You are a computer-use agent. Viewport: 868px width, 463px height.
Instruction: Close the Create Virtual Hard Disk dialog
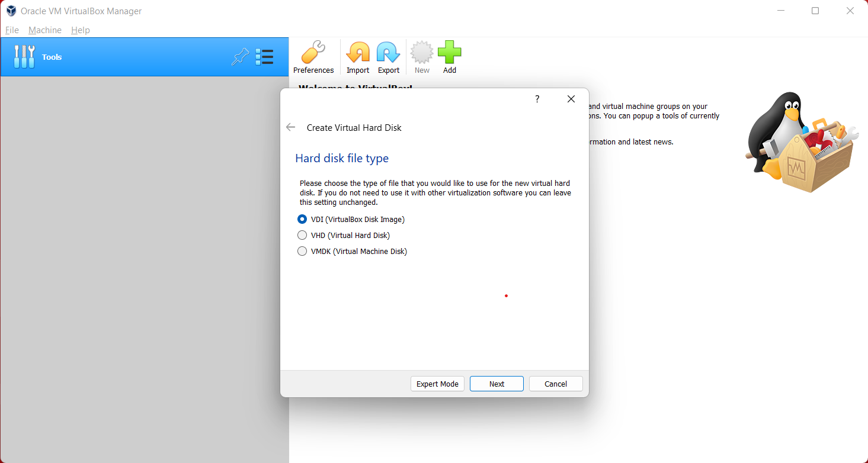[571, 99]
